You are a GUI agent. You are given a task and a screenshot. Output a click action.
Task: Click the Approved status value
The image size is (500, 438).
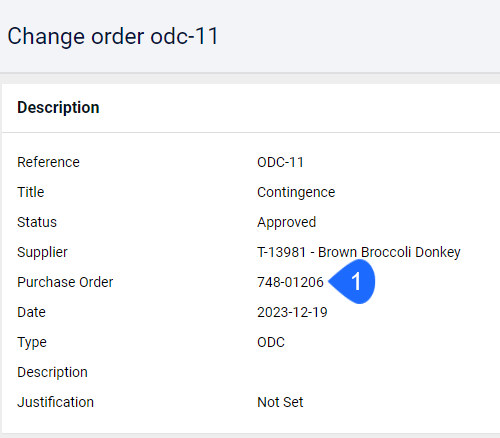pyautogui.click(x=286, y=223)
